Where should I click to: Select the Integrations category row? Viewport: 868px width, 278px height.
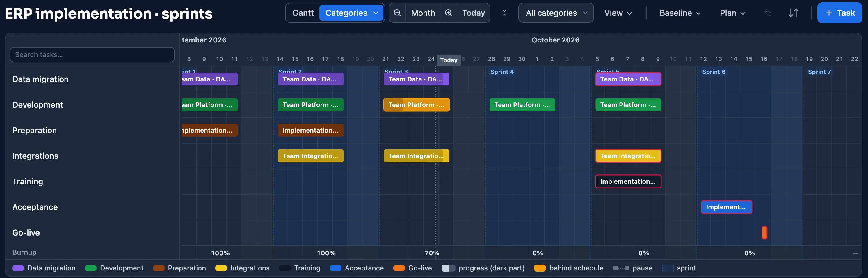point(92,156)
